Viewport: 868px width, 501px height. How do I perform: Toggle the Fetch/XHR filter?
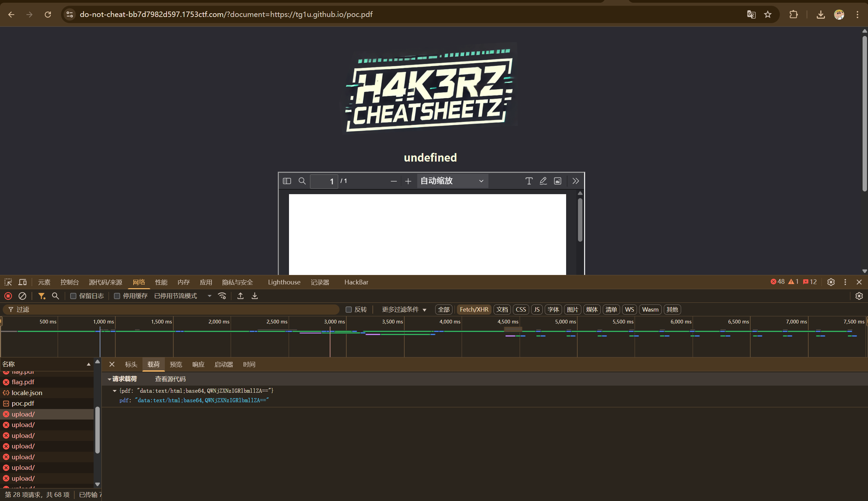pos(474,310)
